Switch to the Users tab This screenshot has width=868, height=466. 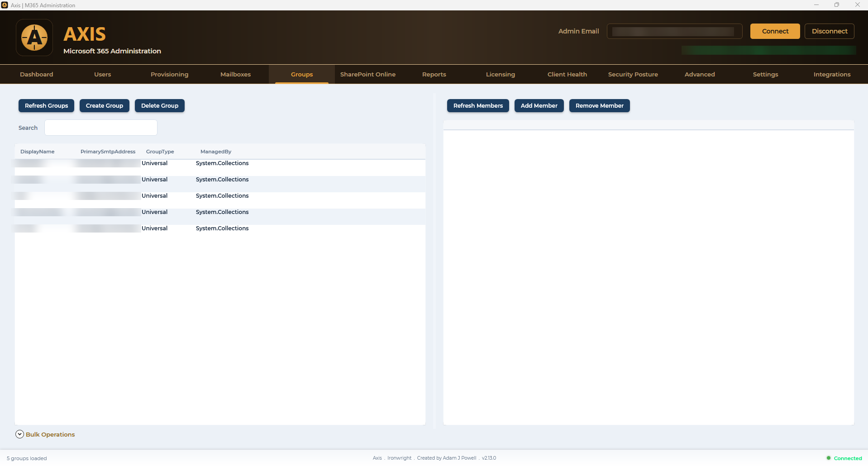103,74
